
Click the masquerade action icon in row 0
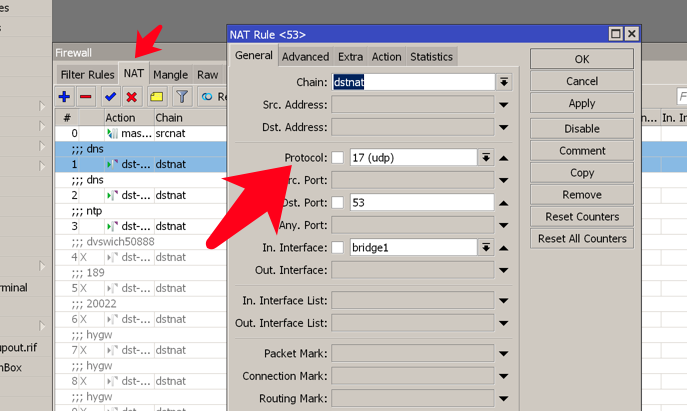(113, 133)
